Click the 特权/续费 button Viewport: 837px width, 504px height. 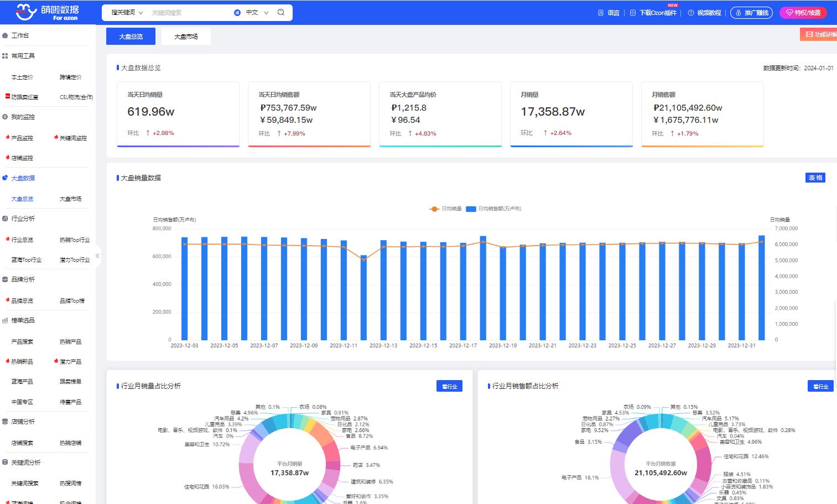click(x=803, y=13)
